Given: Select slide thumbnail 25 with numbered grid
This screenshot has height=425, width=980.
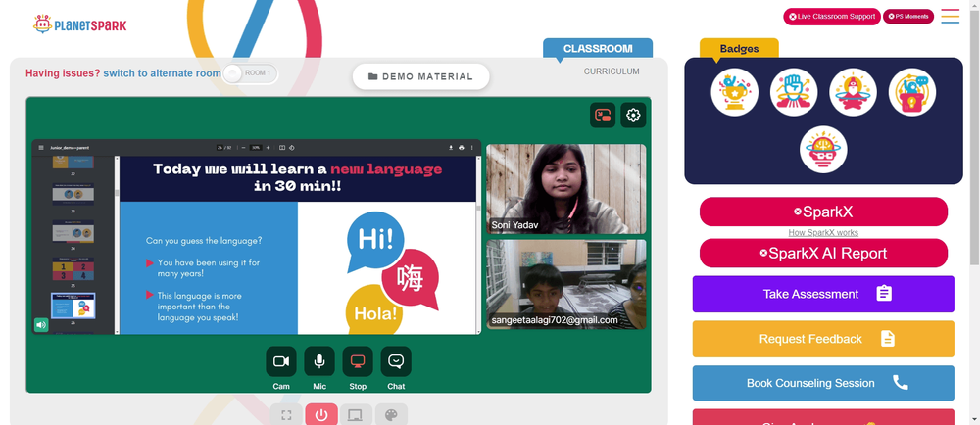Looking at the screenshot, I should coord(73,269).
